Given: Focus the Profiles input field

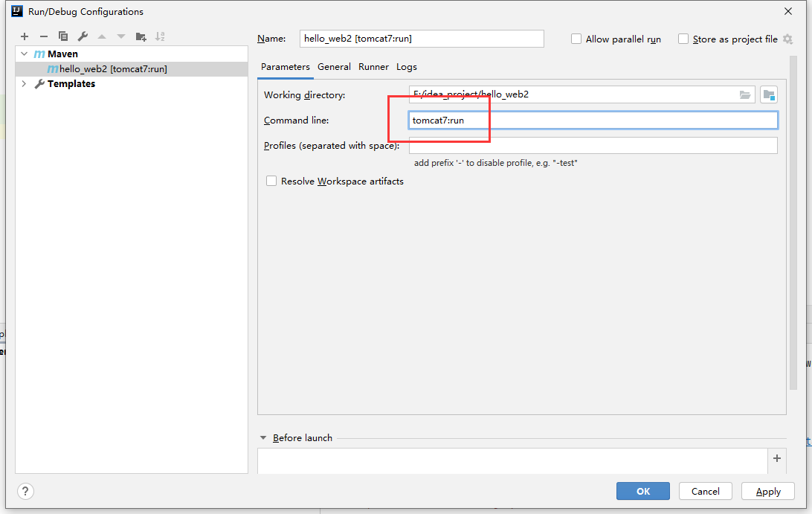Looking at the screenshot, I should pos(593,146).
